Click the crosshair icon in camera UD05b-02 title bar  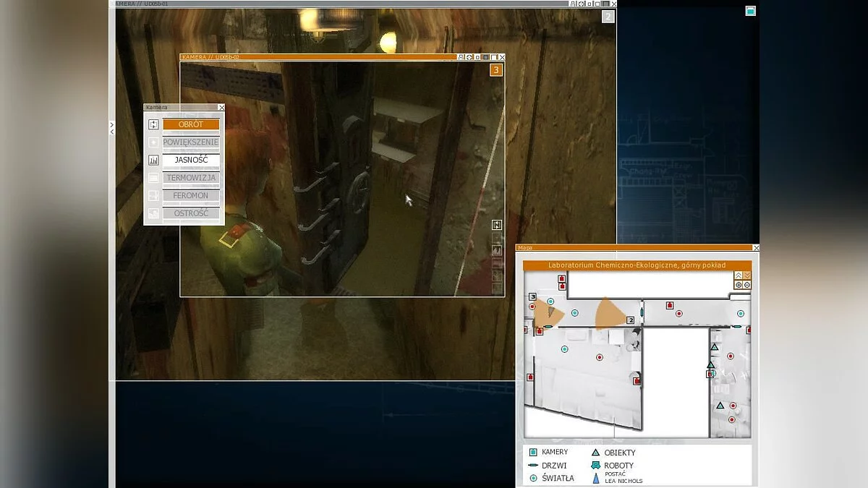click(469, 57)
